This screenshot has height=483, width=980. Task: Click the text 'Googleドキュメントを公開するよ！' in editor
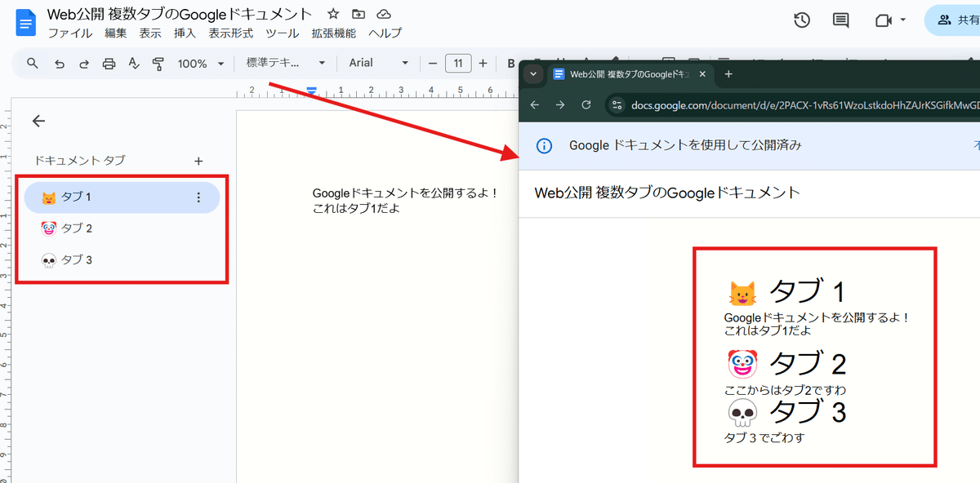[406, 193]
